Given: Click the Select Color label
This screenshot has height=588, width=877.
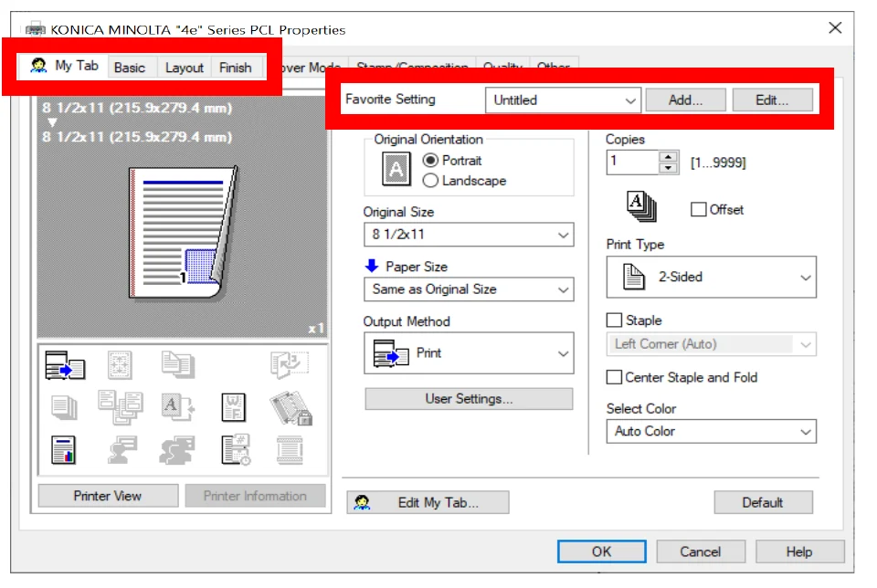Looking at the screenshot, I should click(x=641, y=408).
